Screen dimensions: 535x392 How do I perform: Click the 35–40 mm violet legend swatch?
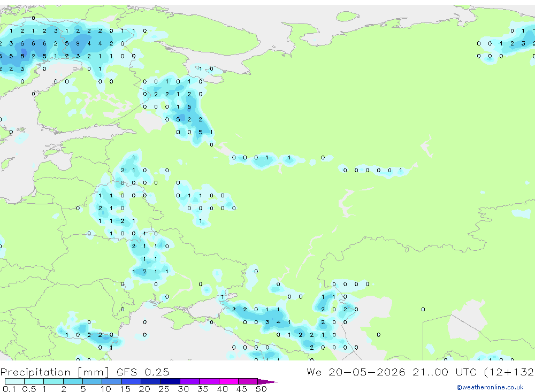209,381
